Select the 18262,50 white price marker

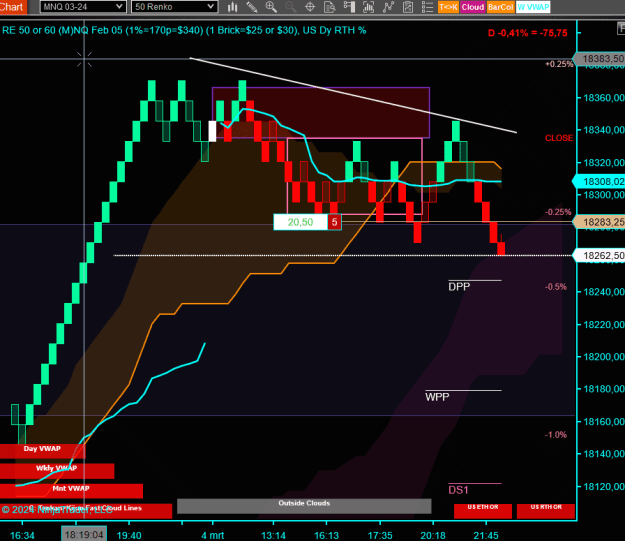(x=599, y=255)
